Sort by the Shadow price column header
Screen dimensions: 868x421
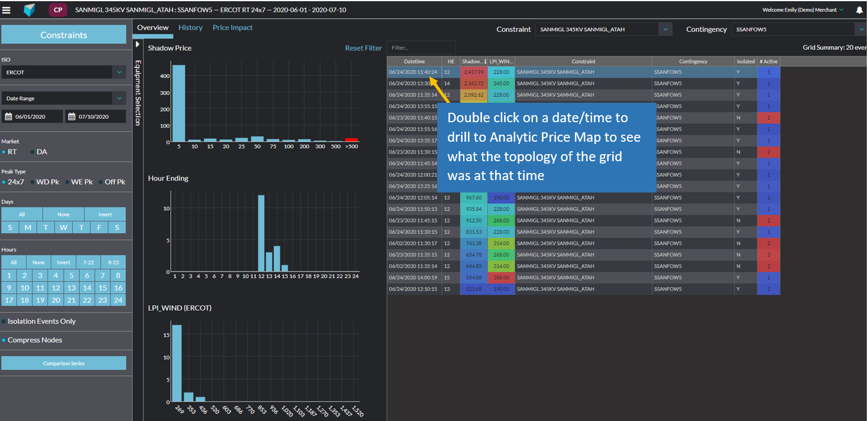473,61
